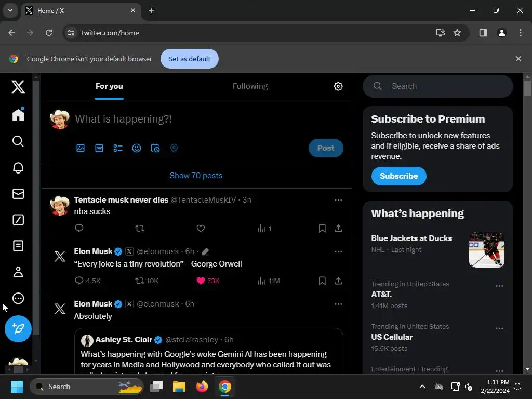The height and width of the screenshot is (399, 532).
Task: View site information in address bar
Action: pyautogui.click(x=71, y=33)
